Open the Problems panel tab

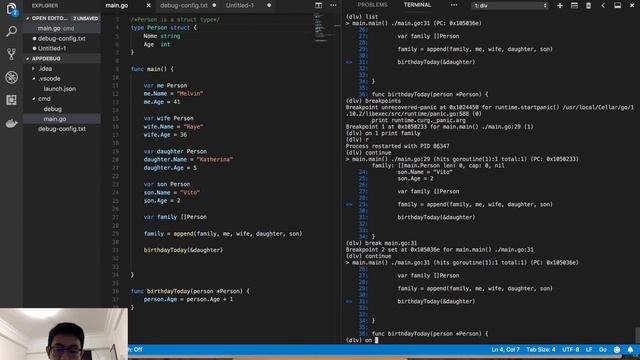coord(372,5)
